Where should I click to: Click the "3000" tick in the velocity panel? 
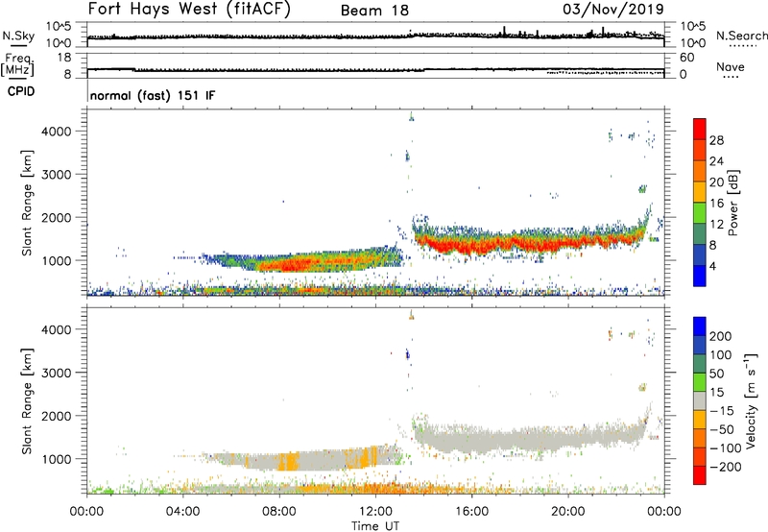point(57,373)
